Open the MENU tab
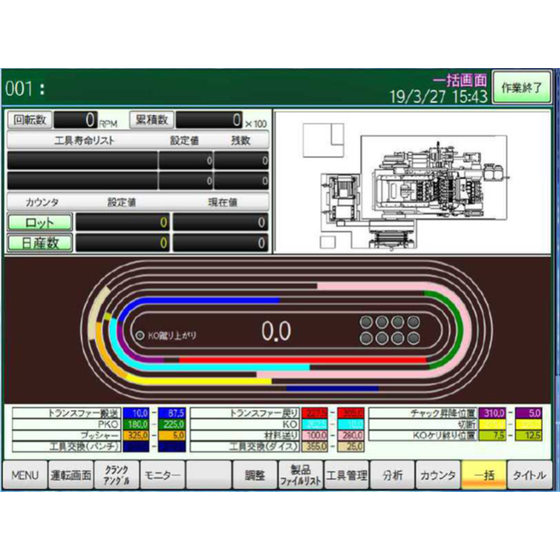 (x=25, y=475)
